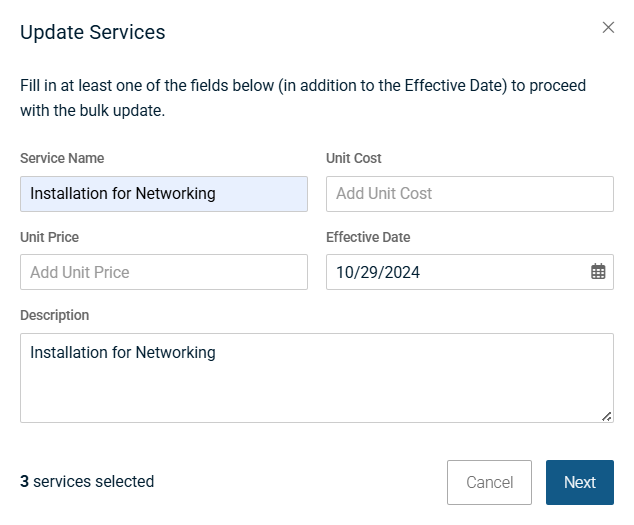Click the Description label
634x525 pixels.
point(54,315)
